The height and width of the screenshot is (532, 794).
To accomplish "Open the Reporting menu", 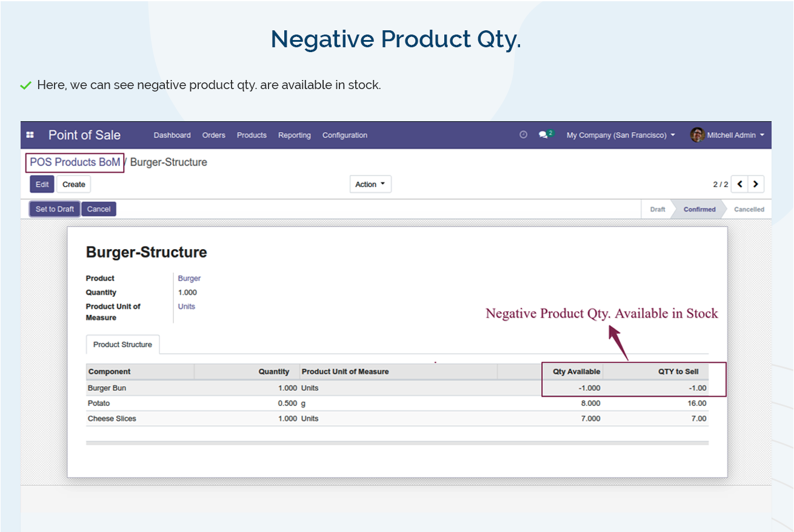I will click(295, 135).
